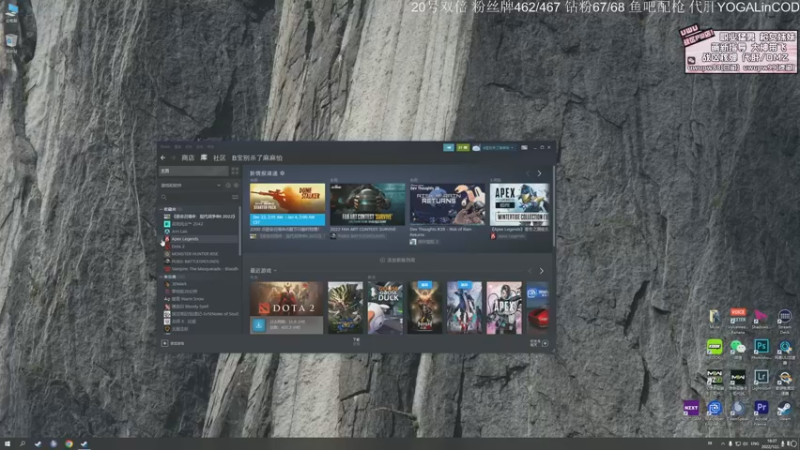Click the green friends notification button
800x450 pixels.
pos(463,147)
